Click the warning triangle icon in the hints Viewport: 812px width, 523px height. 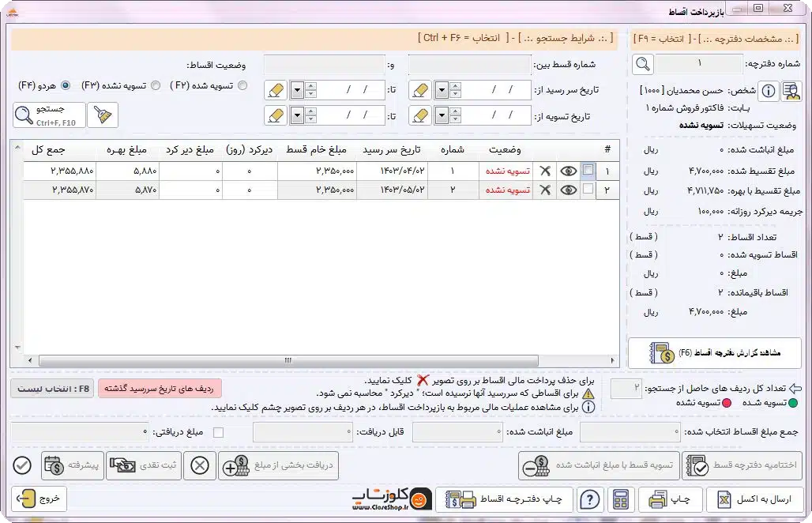pyautogui.click(x=588, y=393)
